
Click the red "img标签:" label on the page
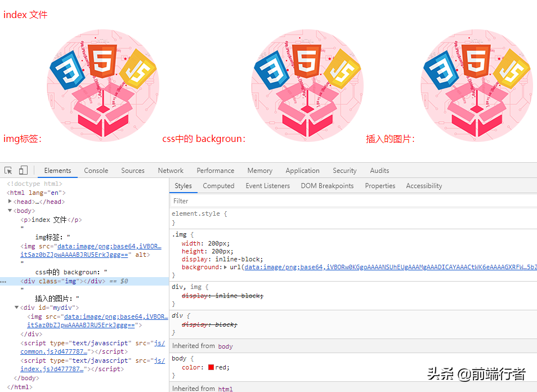coord(23,139)
